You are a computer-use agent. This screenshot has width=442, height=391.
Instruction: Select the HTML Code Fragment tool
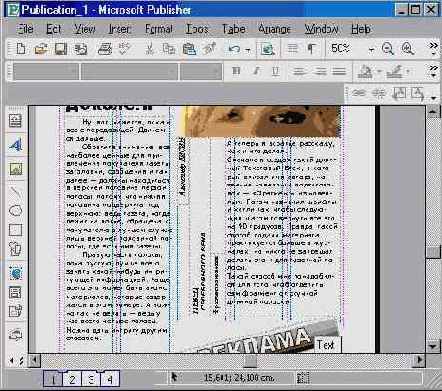(15, 311)
